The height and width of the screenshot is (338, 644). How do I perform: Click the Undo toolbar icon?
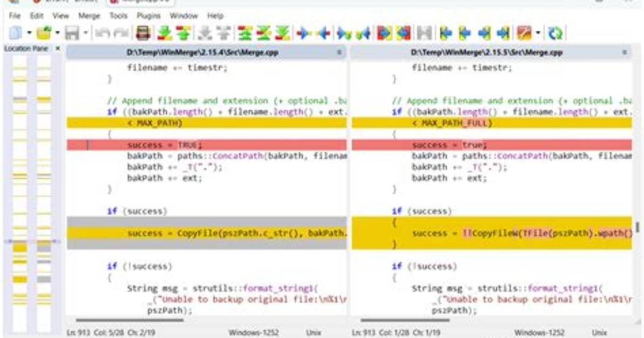tap(102, 33)
